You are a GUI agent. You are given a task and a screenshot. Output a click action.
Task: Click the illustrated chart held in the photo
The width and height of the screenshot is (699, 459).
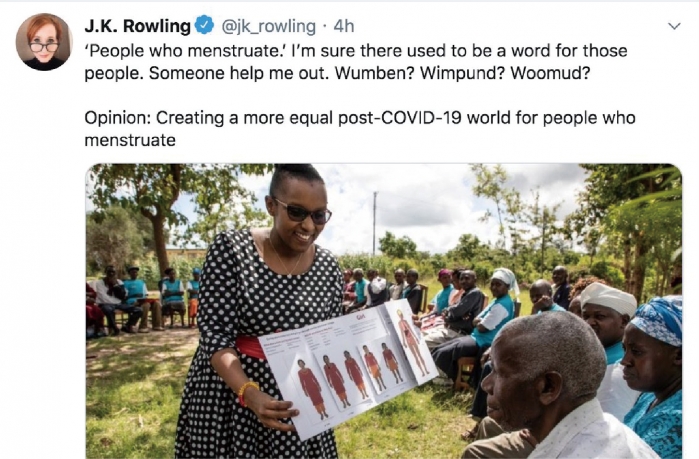(x=350, y=368)
